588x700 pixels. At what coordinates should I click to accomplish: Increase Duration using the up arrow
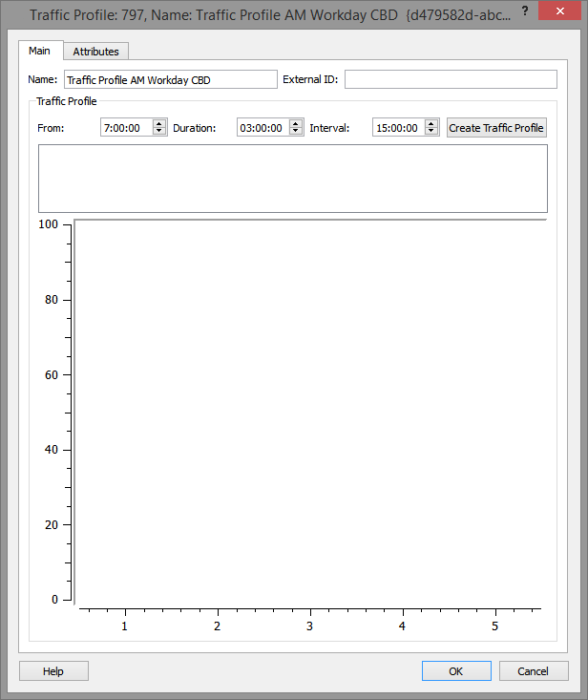[x=296, y=124]
